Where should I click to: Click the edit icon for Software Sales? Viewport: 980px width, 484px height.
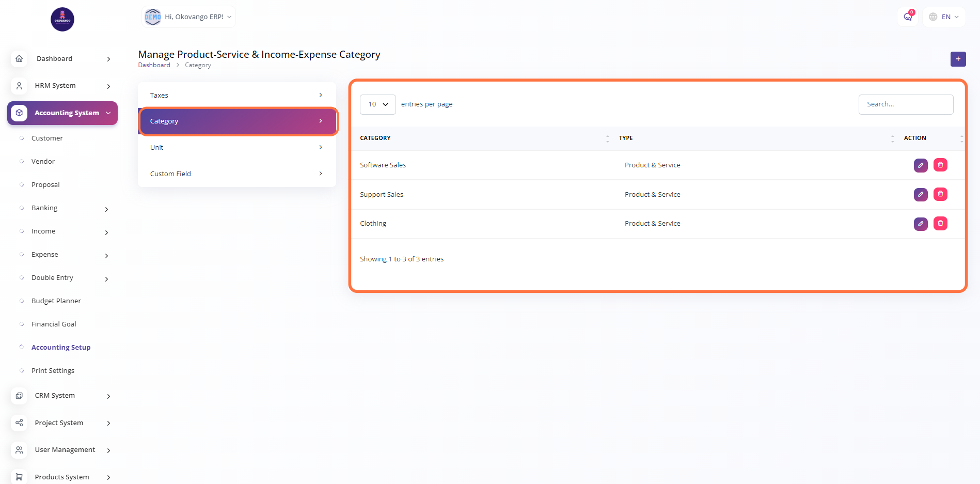[921, 165]
